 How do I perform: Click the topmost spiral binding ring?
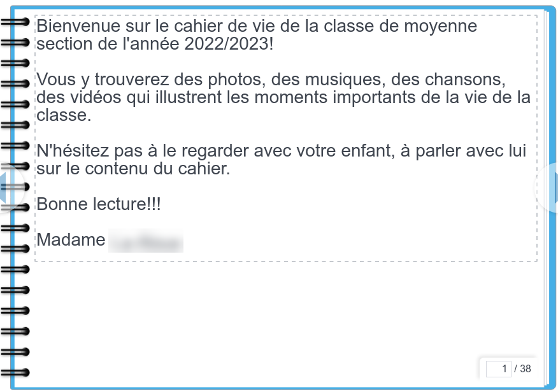pyautogui.click(x=15, y=23)
